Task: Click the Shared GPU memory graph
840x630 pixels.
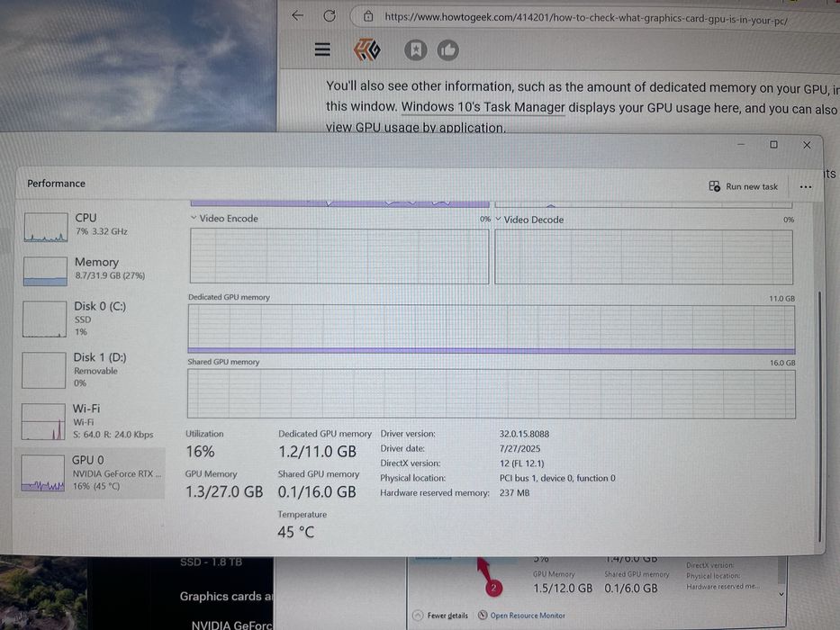Action: pyautogui.click(x=492, y=393)
